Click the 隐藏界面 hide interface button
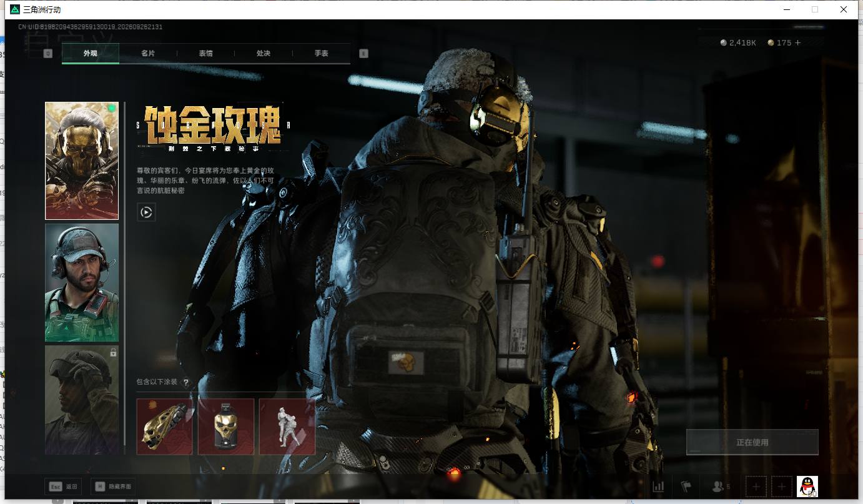This screenshot has width=863, height=504. click(x=113, y=487)
